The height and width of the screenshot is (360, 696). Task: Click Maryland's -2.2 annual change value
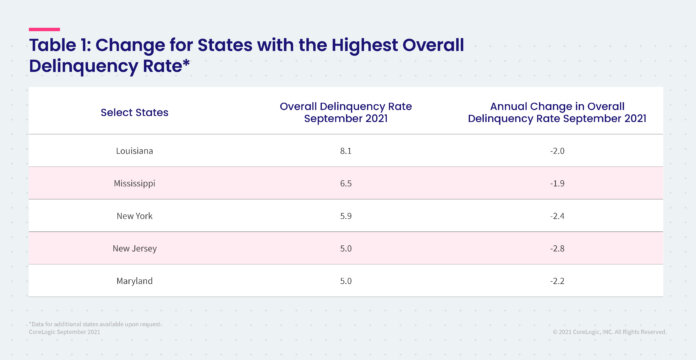[x=557, y=281]
